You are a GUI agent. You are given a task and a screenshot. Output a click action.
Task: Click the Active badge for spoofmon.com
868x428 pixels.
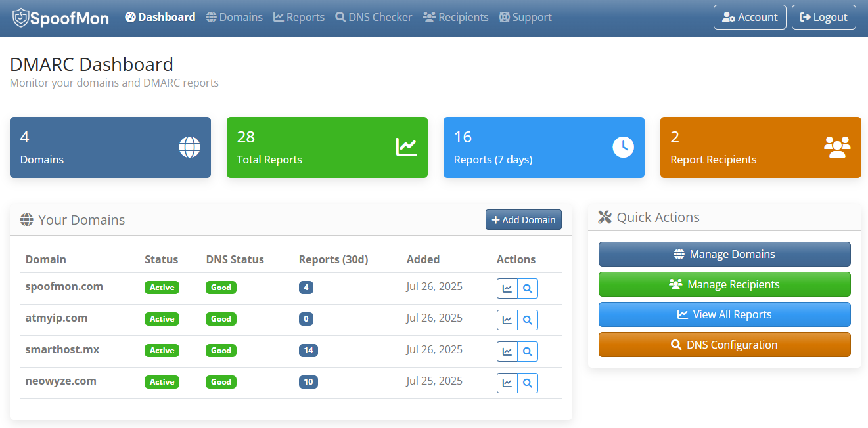pyautogui.click(x=162, y=288)
